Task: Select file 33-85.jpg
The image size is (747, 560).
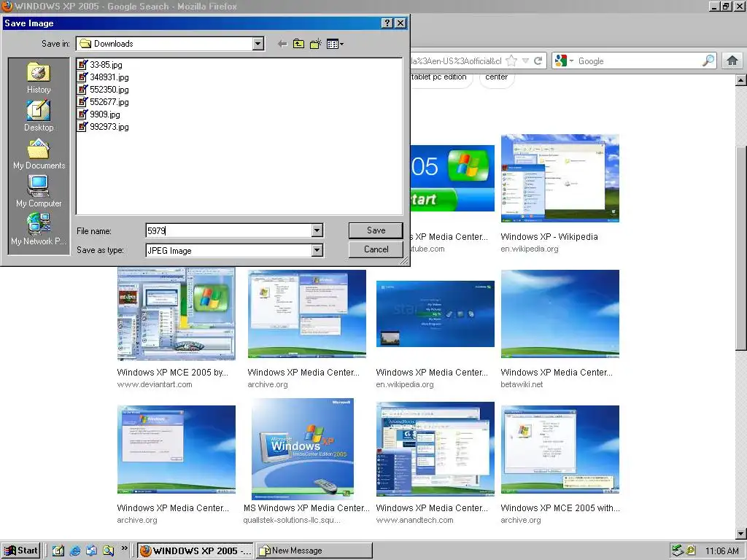Action: tap(101, 65)
